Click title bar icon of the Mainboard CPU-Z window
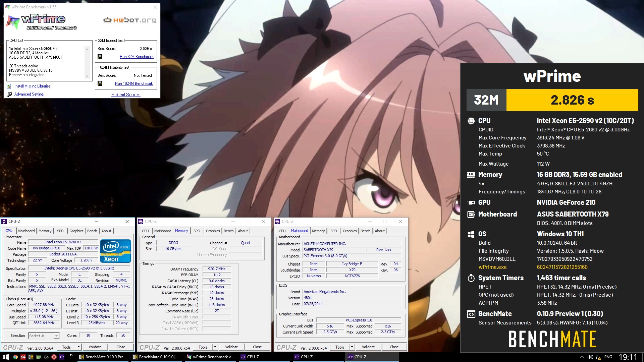 [x=278, y=222]
